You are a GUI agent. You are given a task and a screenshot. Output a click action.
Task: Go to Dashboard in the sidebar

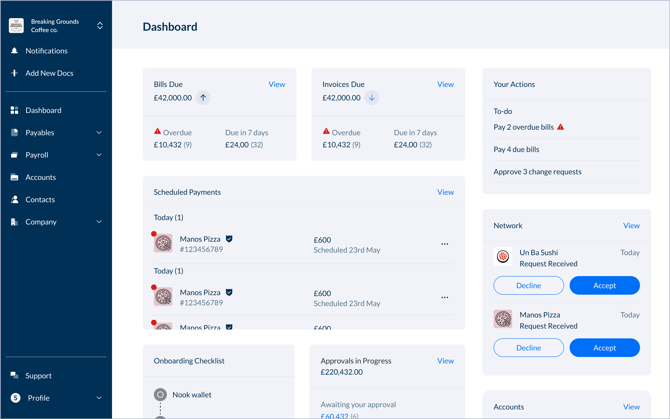click(x=43, y=110)
